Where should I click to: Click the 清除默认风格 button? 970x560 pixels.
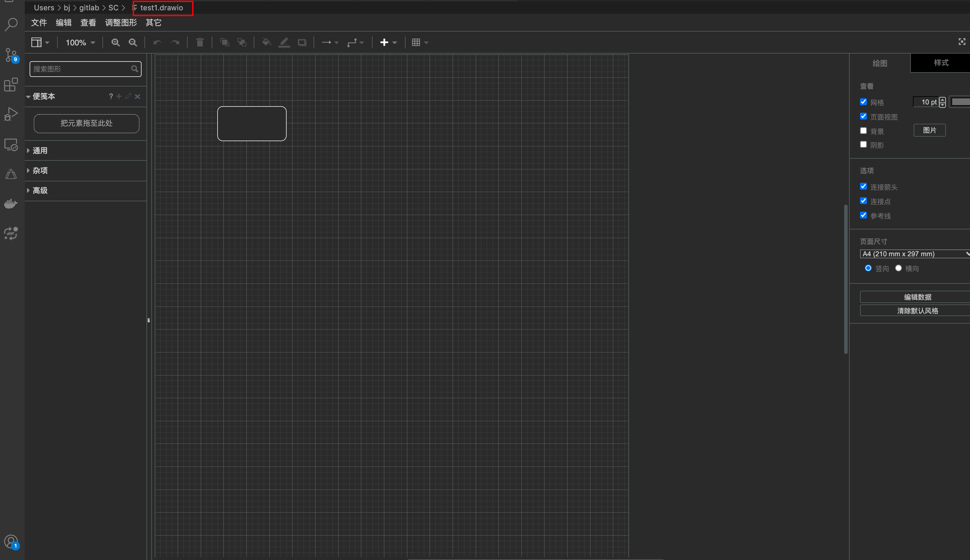tap(915, 311)
